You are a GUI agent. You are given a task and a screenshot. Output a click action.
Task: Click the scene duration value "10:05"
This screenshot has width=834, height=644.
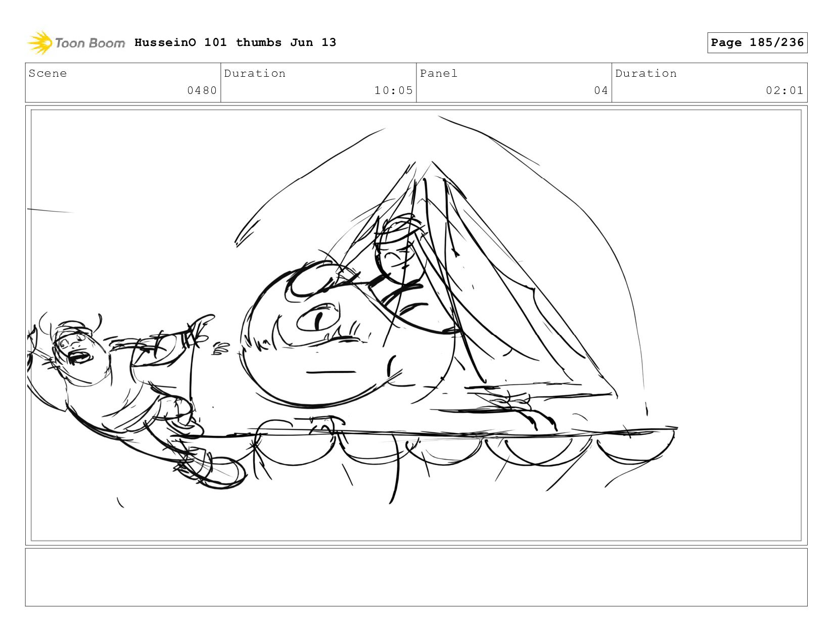(x=393, y=90)
